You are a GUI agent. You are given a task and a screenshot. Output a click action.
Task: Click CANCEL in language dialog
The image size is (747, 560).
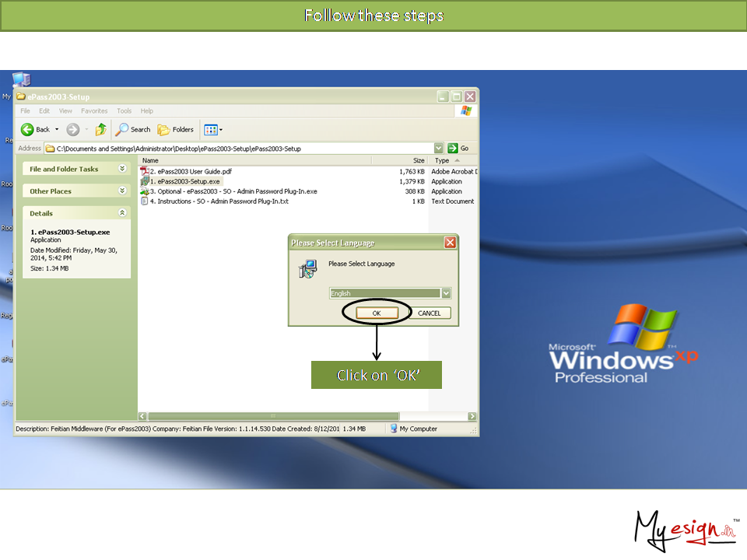(429, 313)
